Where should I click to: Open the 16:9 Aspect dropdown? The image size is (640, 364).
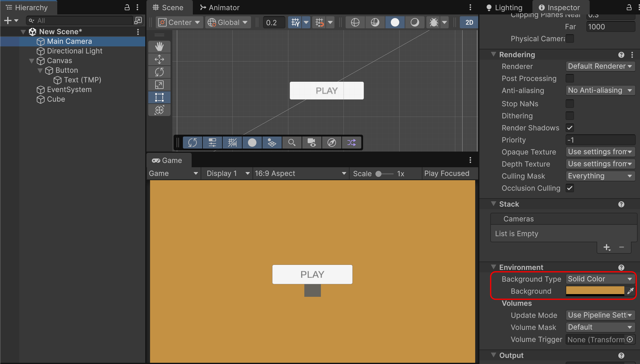[300, 174]
